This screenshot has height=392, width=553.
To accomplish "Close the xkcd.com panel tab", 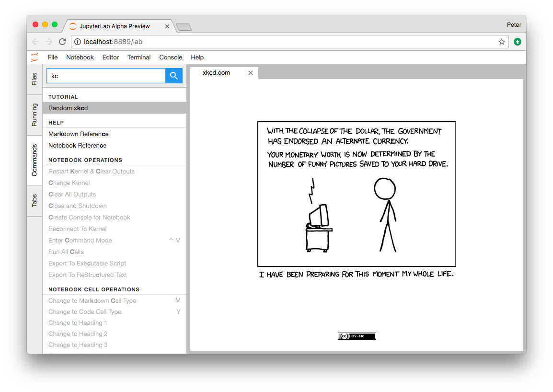I will [251, 73].
